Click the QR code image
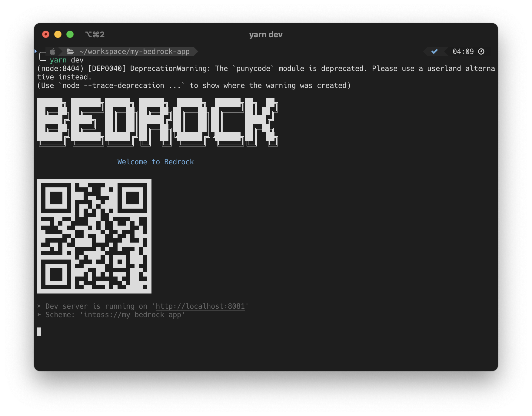 [x=94, y=236]
